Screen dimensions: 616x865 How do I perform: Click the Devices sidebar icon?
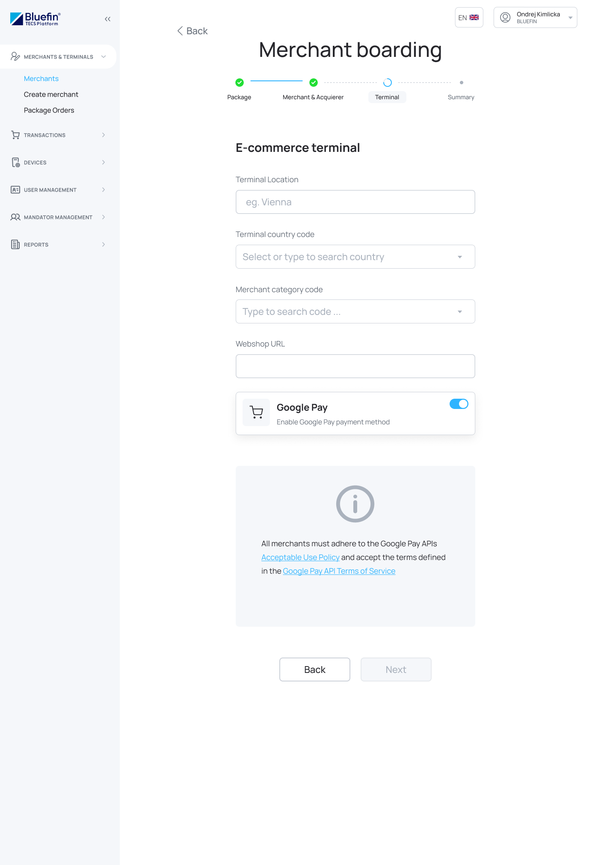coord(15,162)
